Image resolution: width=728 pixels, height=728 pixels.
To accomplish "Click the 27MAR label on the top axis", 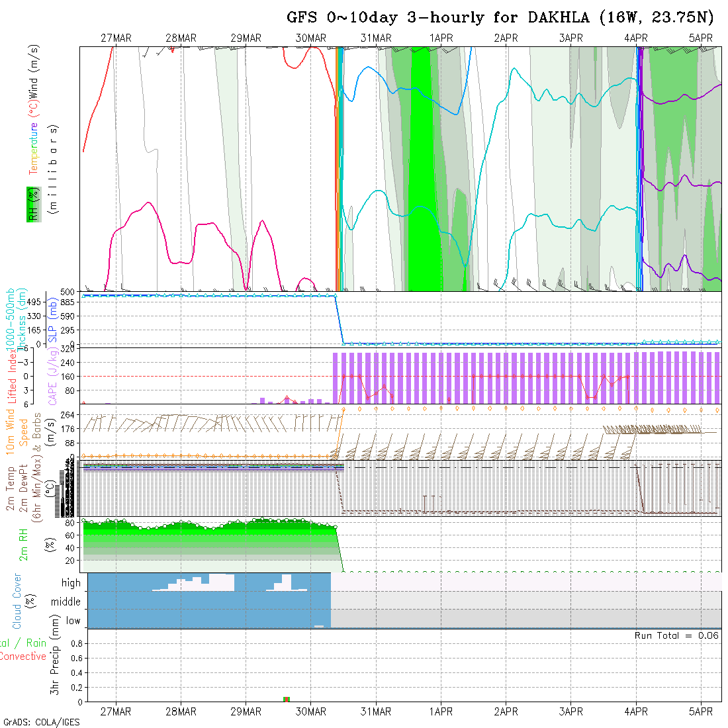I will tap(116, 38).
